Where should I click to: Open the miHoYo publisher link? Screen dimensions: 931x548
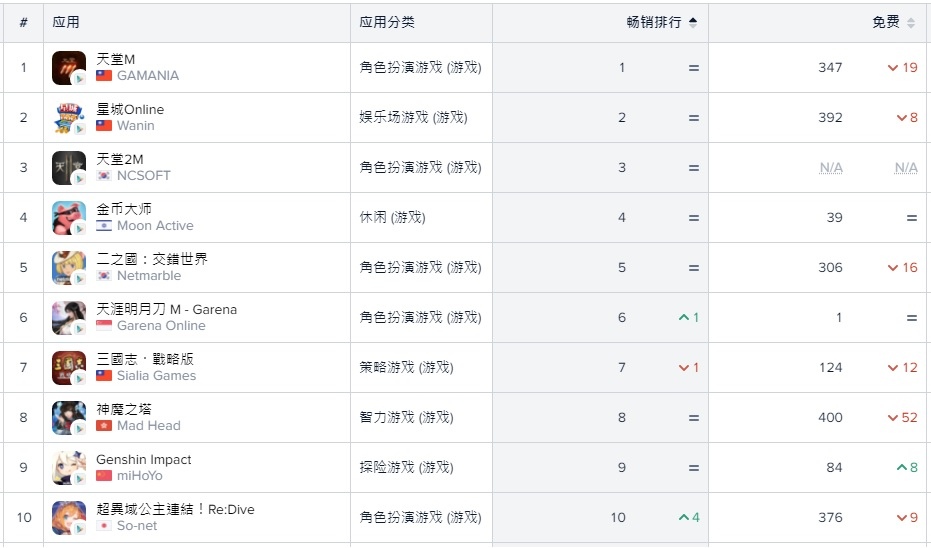[140, 476]
